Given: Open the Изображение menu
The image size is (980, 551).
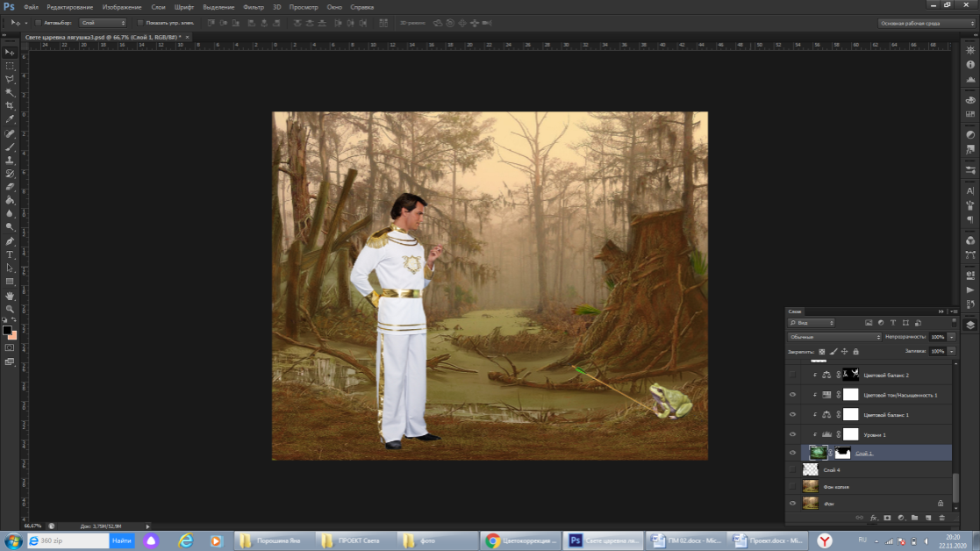Looking at the screenshot, I should point(122,7).
